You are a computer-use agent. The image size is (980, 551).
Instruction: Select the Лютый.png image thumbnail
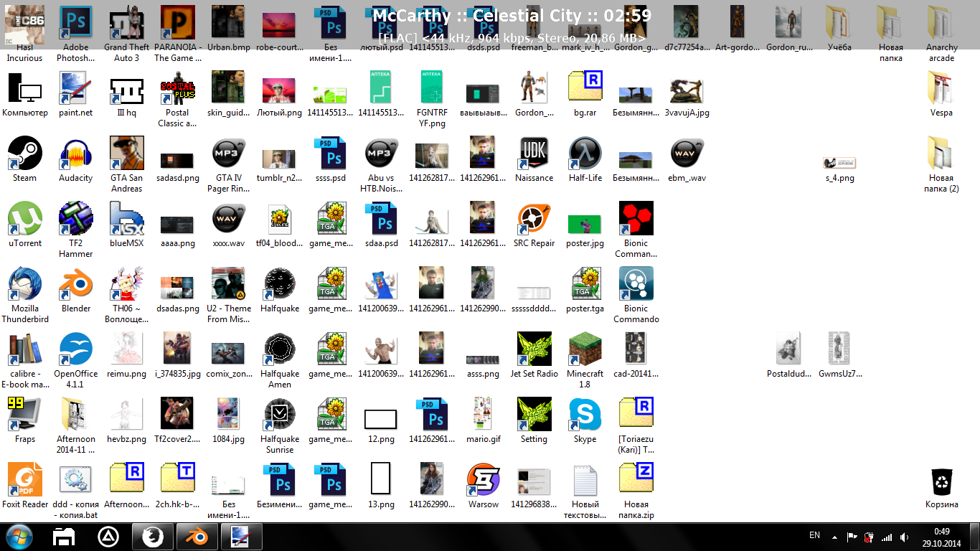coord(279,90)
